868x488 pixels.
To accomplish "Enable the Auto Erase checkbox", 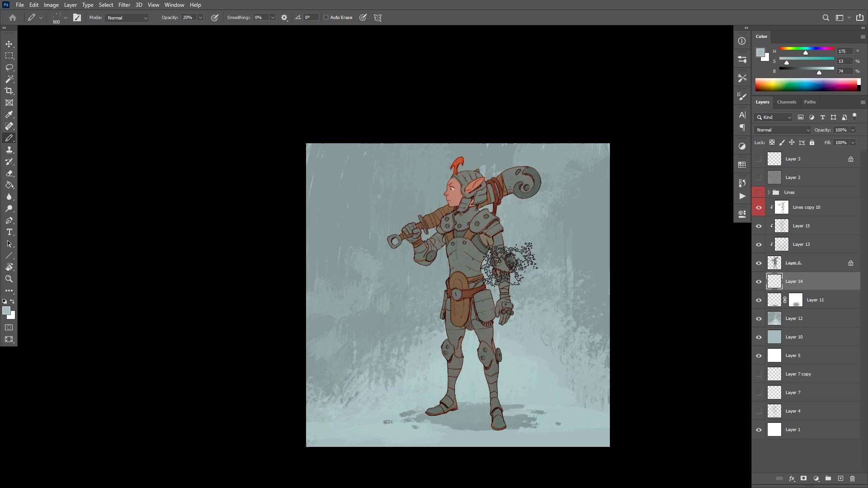I will pyautogui.click(x=326, y=18).
